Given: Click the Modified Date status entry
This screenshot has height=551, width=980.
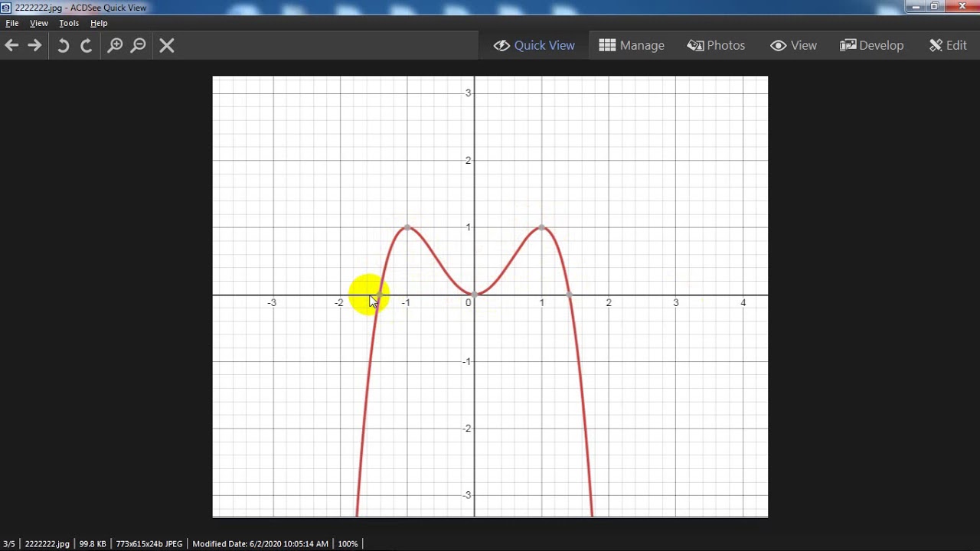Looking at the screenshot, I should pos(260,544).
